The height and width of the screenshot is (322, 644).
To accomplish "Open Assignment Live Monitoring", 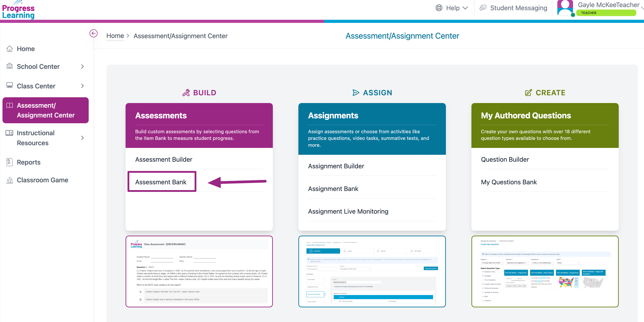I will [348, 211].
